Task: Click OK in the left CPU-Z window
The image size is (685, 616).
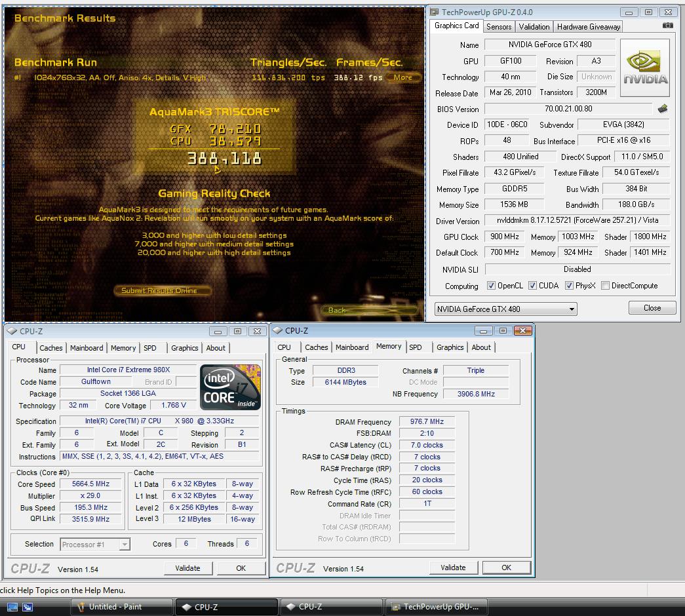Action: click(241, 568)
